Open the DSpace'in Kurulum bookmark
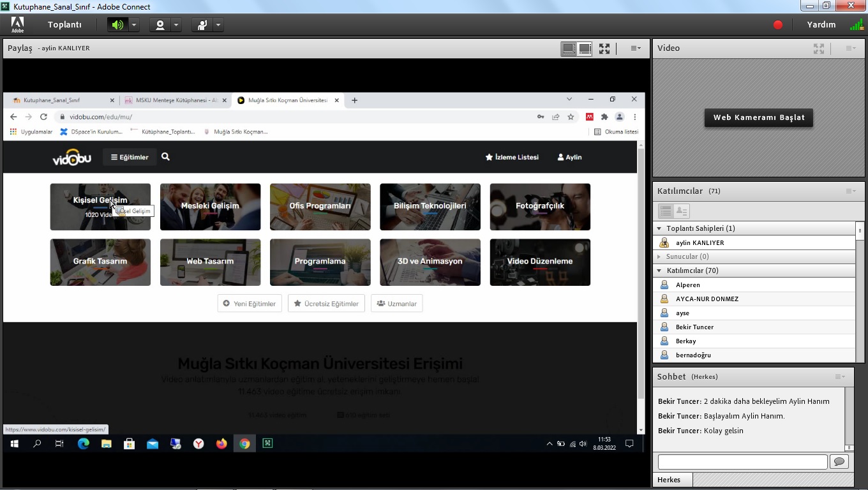Viewport: 868px width, 490px height. tap(91, 132)
